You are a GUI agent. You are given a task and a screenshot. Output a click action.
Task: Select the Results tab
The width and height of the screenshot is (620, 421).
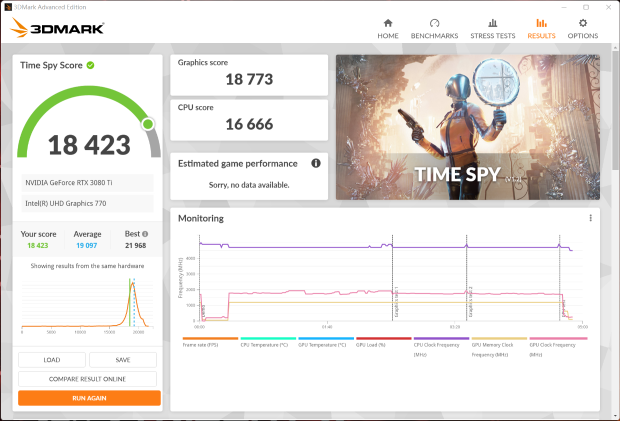point(541,29)
